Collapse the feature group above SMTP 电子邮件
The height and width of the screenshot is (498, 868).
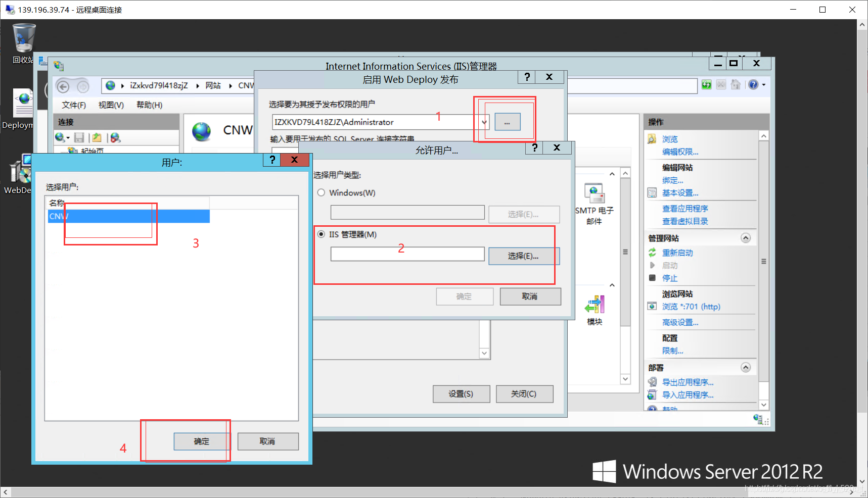(612, 174)
